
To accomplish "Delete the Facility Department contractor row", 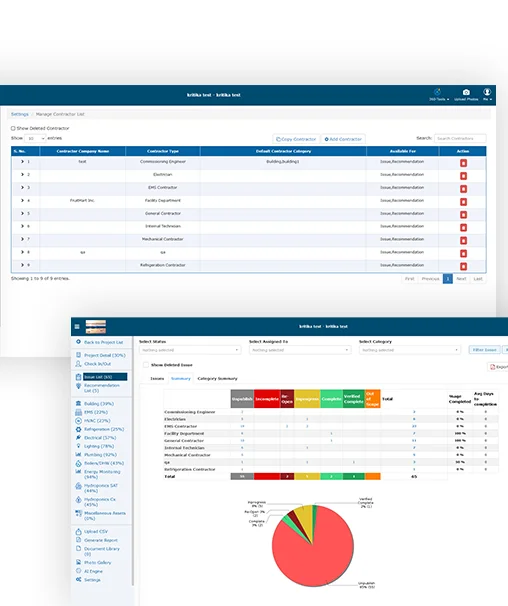I will [x=463, y=202].
